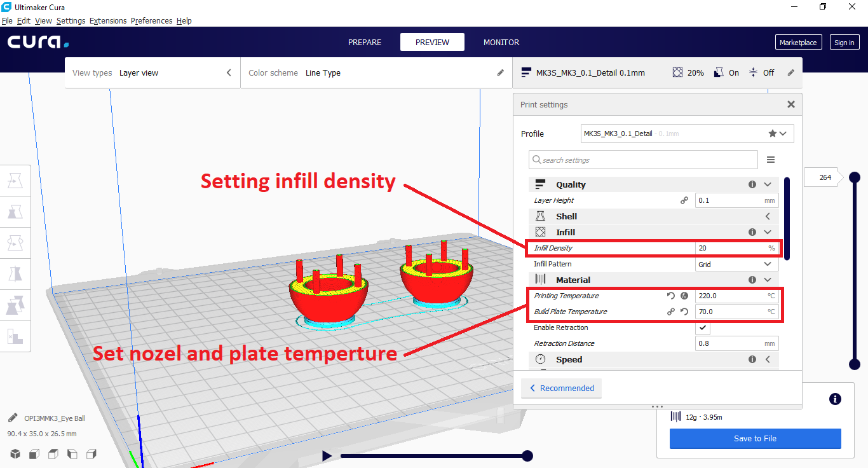868x468 pixels.
Task: Click the layer slider upper handle
Action: pos(855,177)
